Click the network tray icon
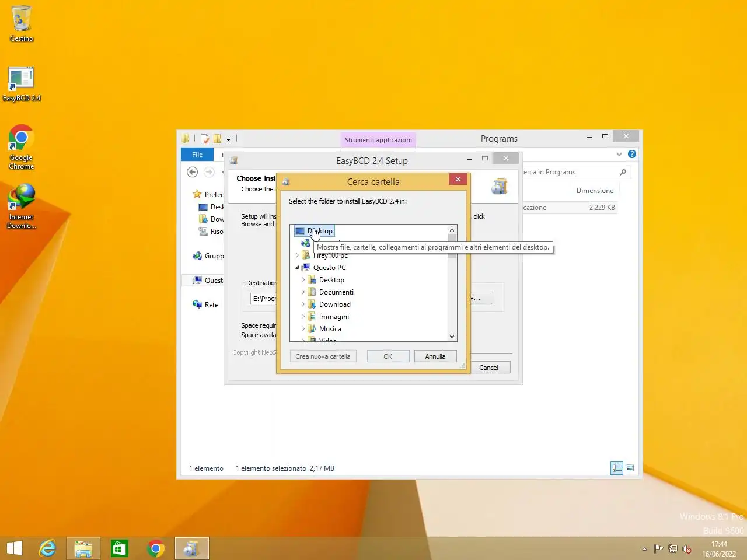This screenshot has width=747, height=560. pyautogui.click(x=673, y=549)
